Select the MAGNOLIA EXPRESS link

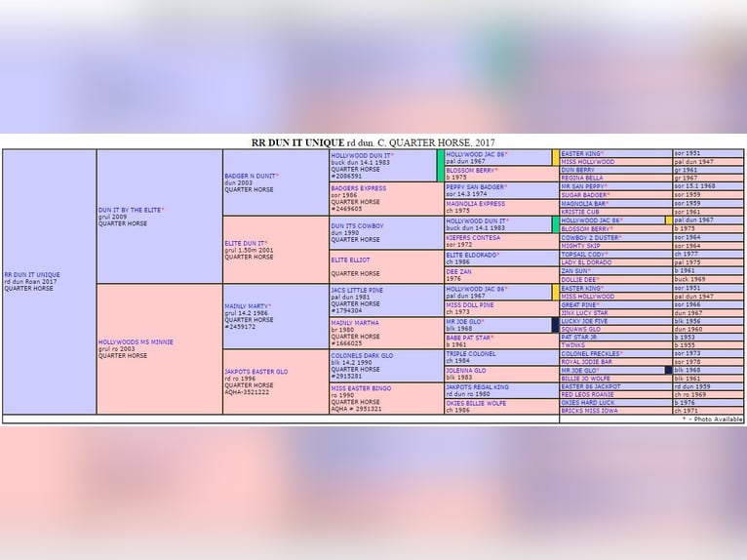point(476,204)
